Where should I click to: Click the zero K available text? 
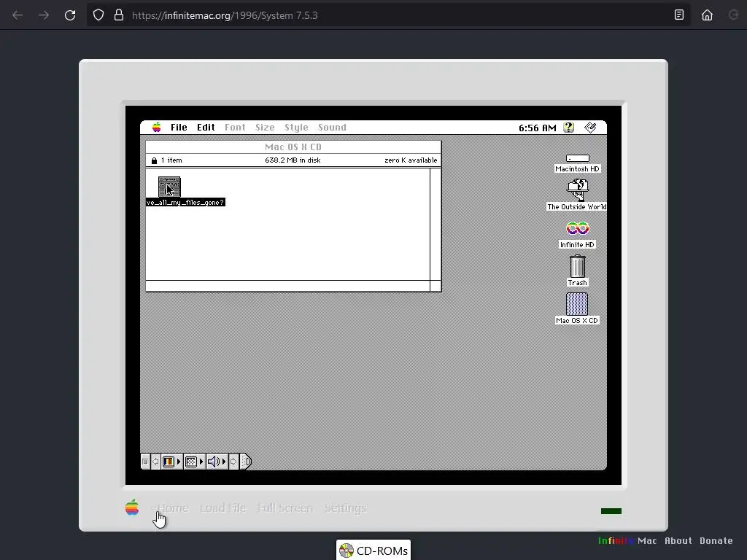(x=411, y=160)
